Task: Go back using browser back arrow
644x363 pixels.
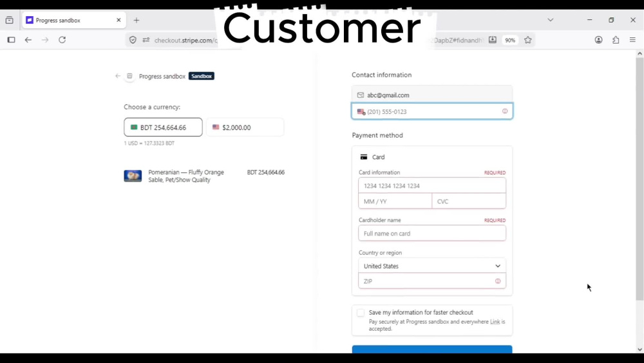Action: (28, 40)
